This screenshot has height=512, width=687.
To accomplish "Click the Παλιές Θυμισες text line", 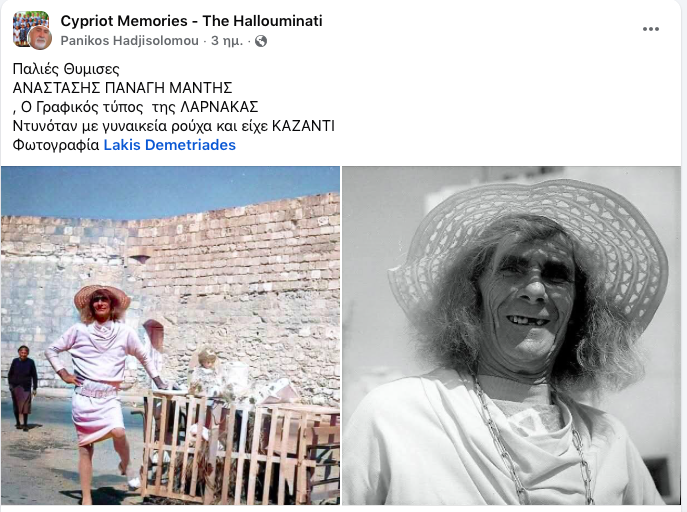I will [x=66, y=69].
